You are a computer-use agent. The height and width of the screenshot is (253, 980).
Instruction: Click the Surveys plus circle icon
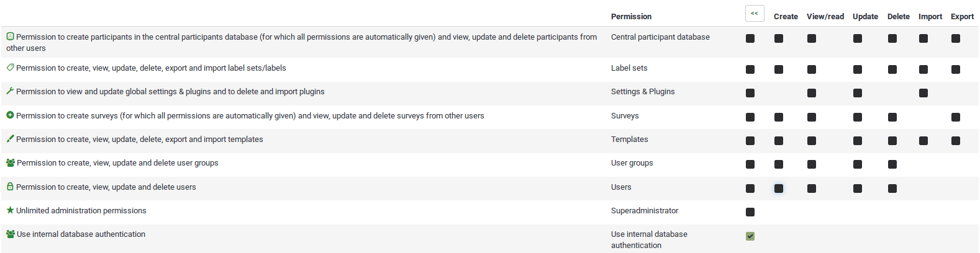coord(10,115)
